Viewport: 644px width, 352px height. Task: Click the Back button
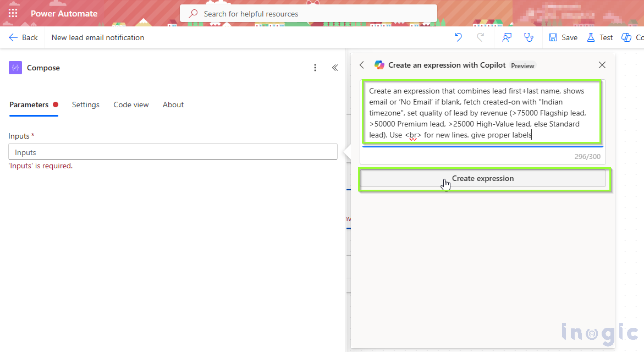tap(24, 37)
